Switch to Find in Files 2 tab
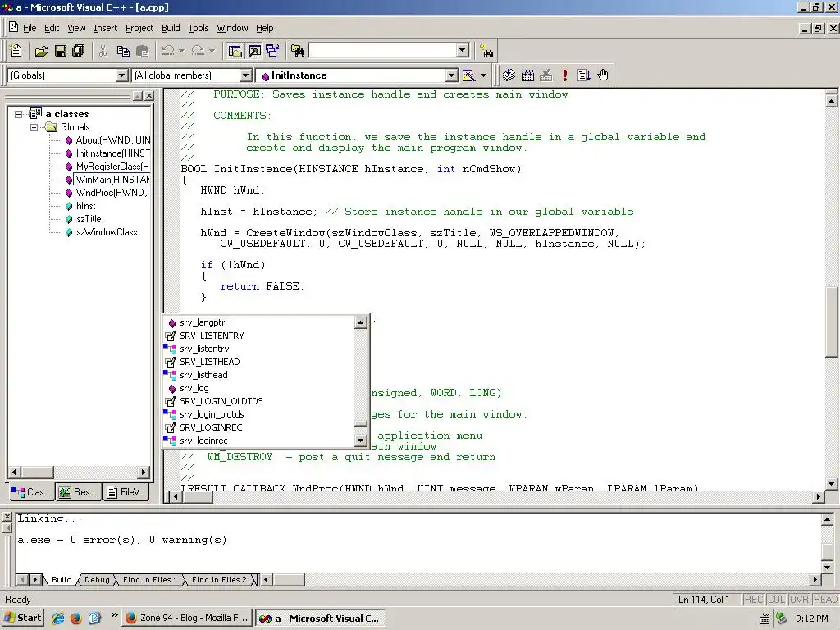Image resolution: width=840 pixels, height=630 pixels. click(x=218, y=580)
